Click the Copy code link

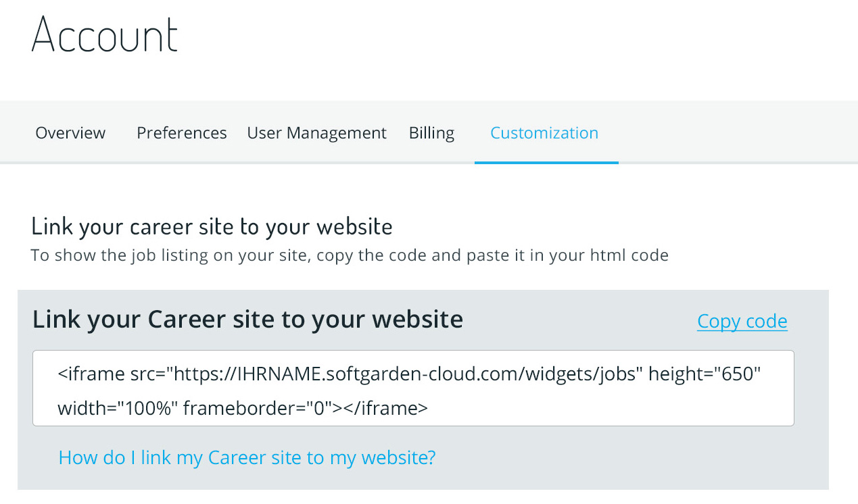[742, 321]
